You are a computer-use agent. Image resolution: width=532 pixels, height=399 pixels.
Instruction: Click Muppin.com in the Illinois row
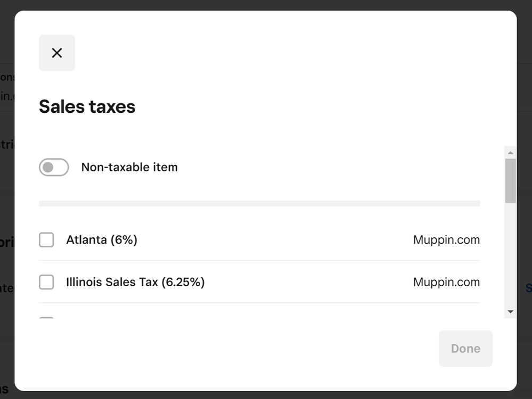click(x=446, y=282)
